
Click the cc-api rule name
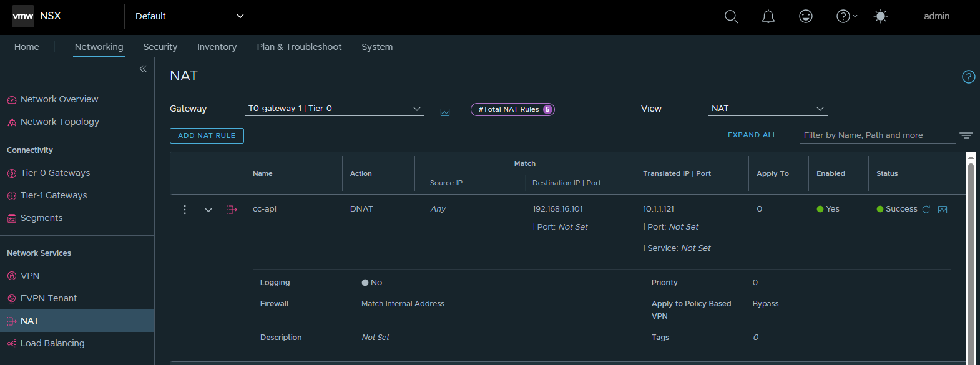point(265,209)
